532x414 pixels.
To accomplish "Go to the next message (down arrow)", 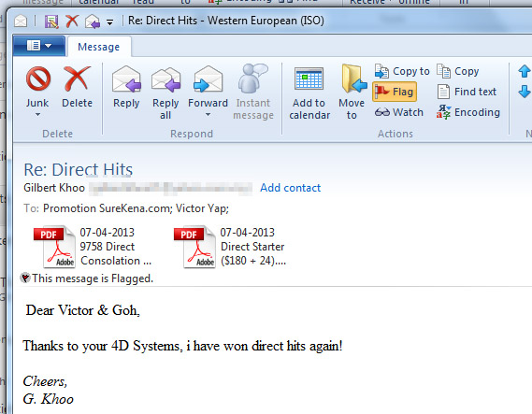I will coord(525,92).
